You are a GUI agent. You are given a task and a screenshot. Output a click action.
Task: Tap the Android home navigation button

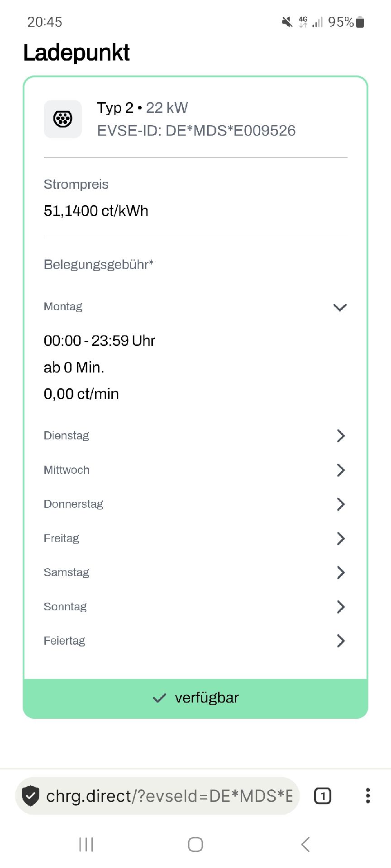pyautogui.click(x=195, y=844)
